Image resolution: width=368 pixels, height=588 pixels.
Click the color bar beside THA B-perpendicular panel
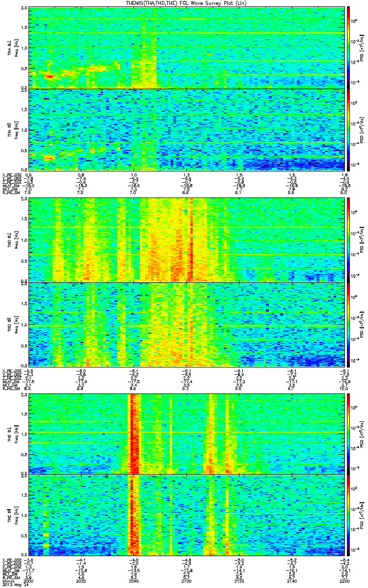[x=348, y=48]
